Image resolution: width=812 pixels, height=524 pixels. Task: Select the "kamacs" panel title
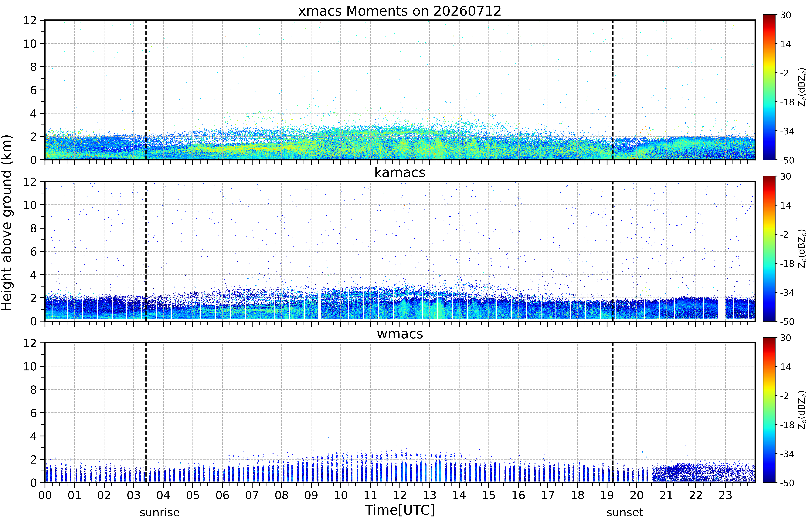[400, 172]
